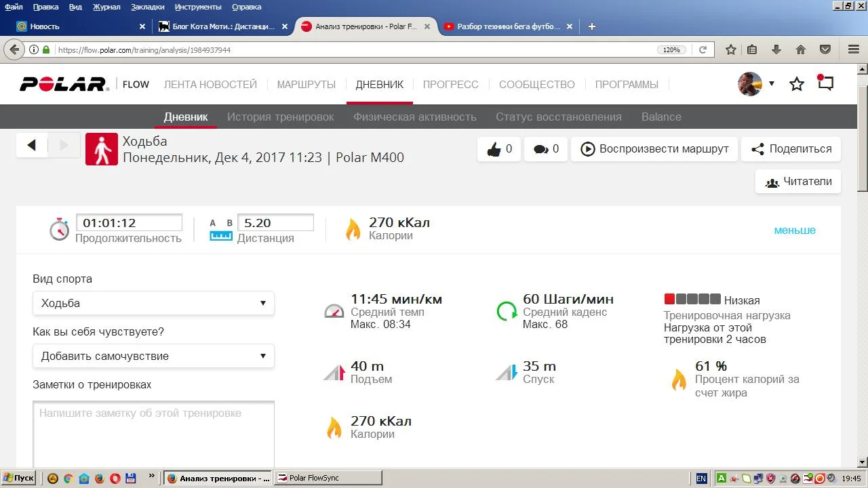This screenshot has width=868, height=488.
Task: Switch to История тренировок subtab
Action: point(280,117)
